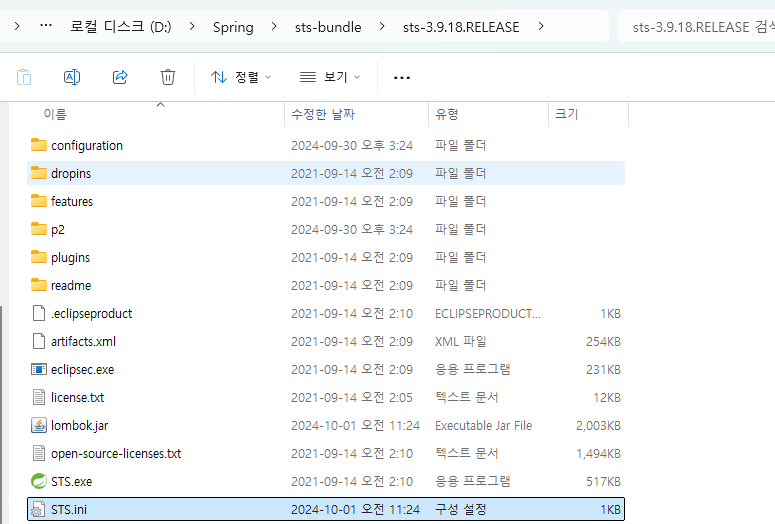Click the features folder name

point(72,201)
